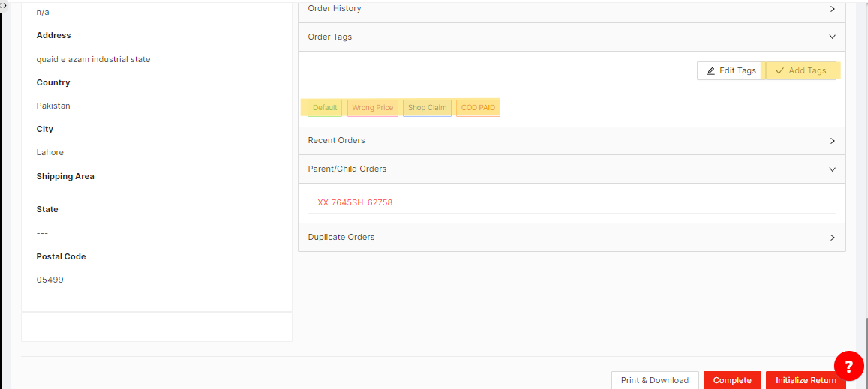Select the Wrong Price tag

(x=372, y=108)
